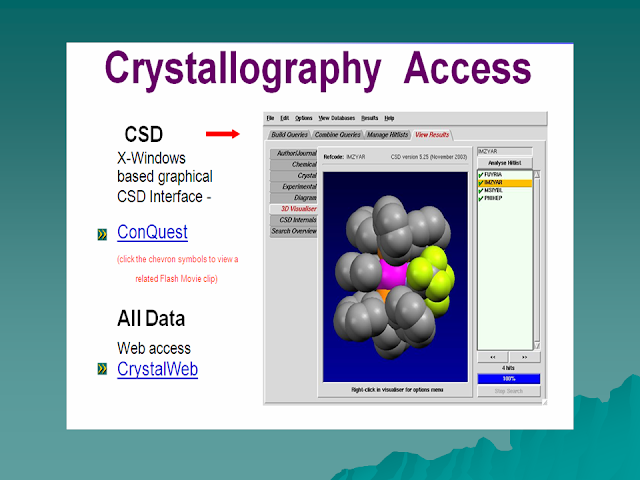Click the 'Refcode: IMZYAR' label
The width and height of the screenshot is (640, 480).
pos(344,157)
